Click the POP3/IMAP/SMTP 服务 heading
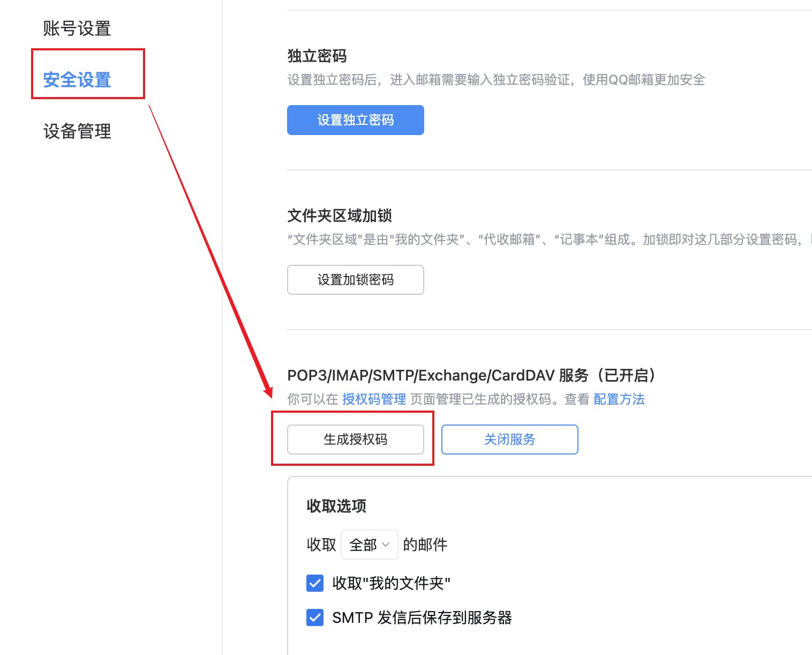Screen dimensions: 812x655 pyautogui.click(x=471, y=375)
